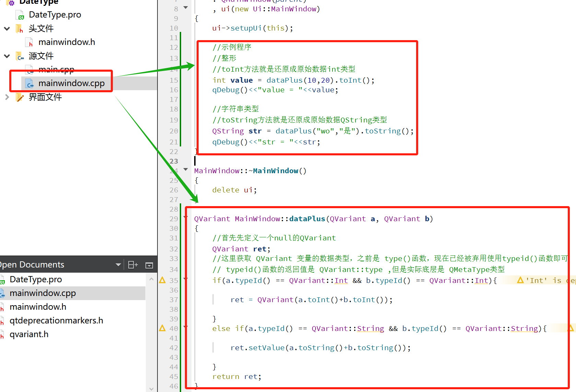The height and width of the screenshot is (392, 576).
Task: Collapse dataPlus function fold at line 29
Action: click(x=186, y=217)
